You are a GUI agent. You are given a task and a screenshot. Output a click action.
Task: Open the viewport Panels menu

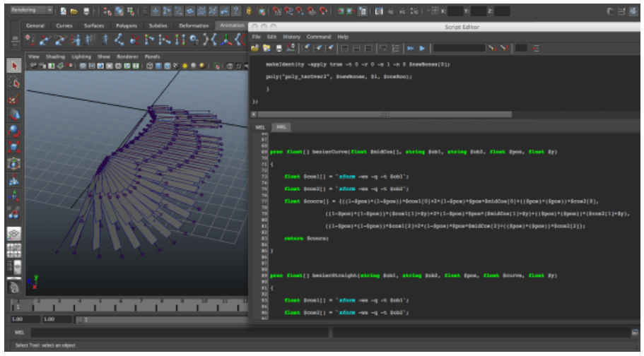point(152,56)
